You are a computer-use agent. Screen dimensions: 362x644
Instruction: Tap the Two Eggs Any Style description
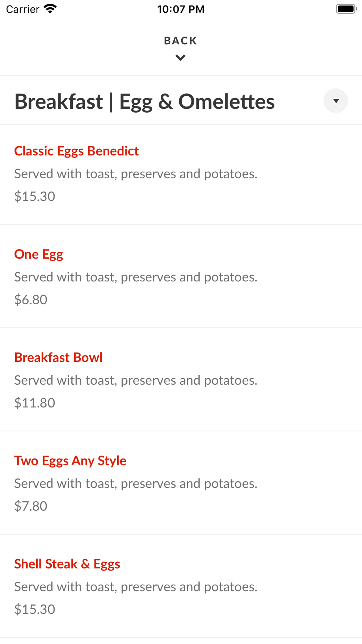136,484
